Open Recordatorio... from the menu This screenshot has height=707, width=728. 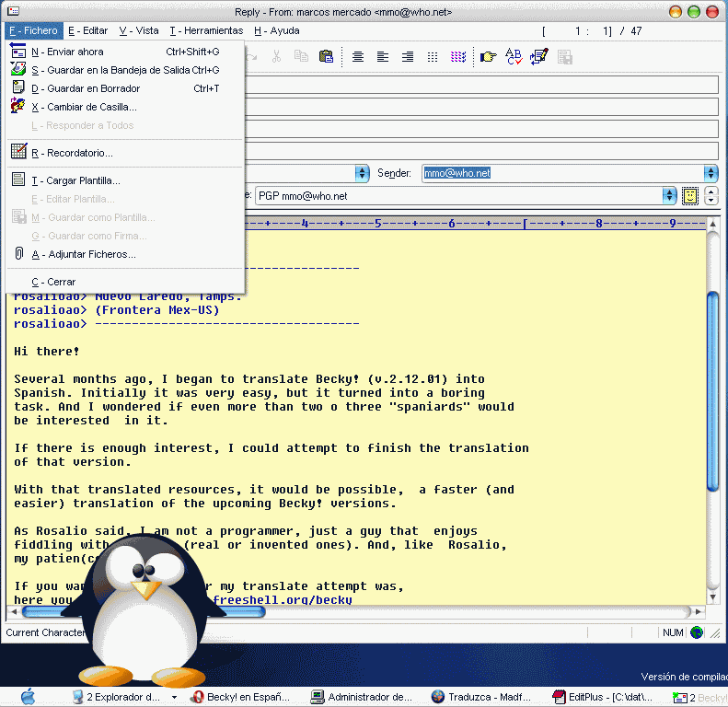pyautogui.click(x=125, y=153)
